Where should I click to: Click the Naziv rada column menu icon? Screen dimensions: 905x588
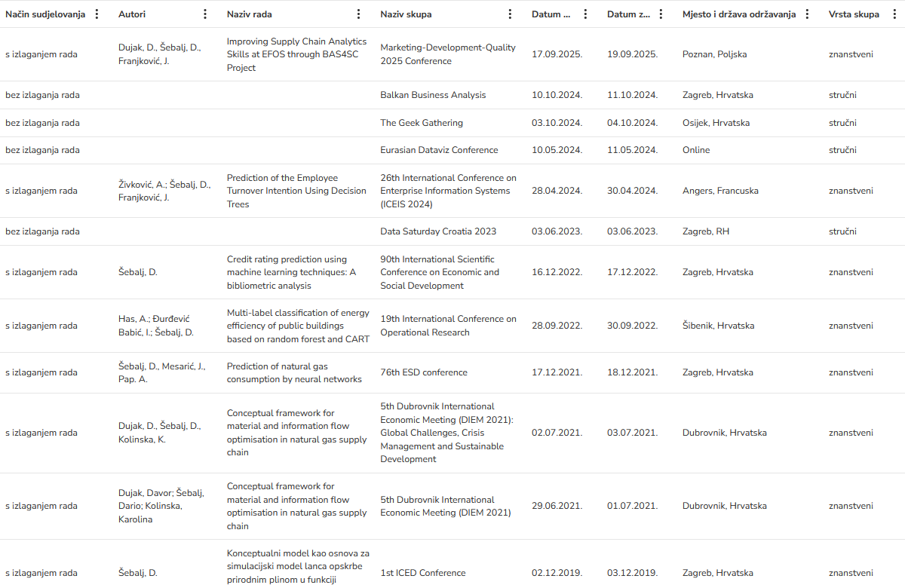tap(359, 14)
